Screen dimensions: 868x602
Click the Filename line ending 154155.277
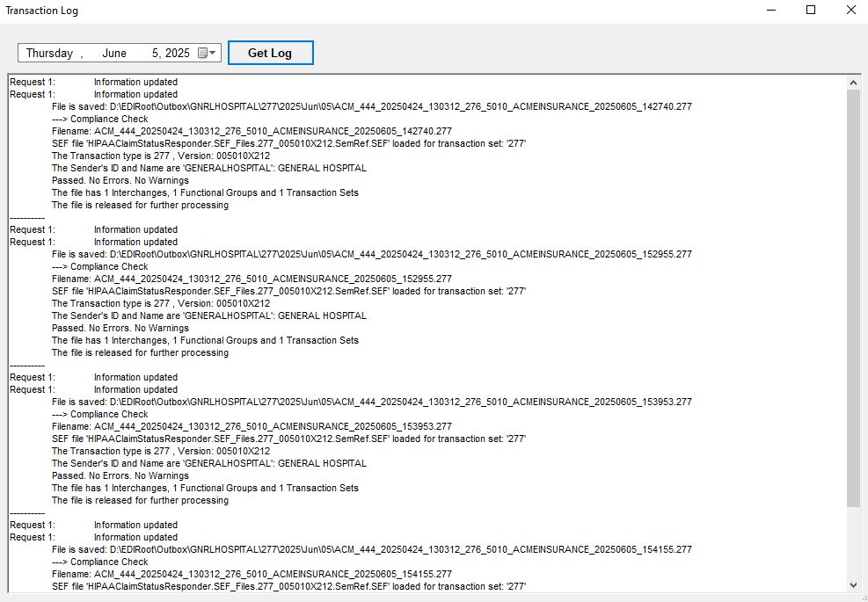click(x=252, y=575)
